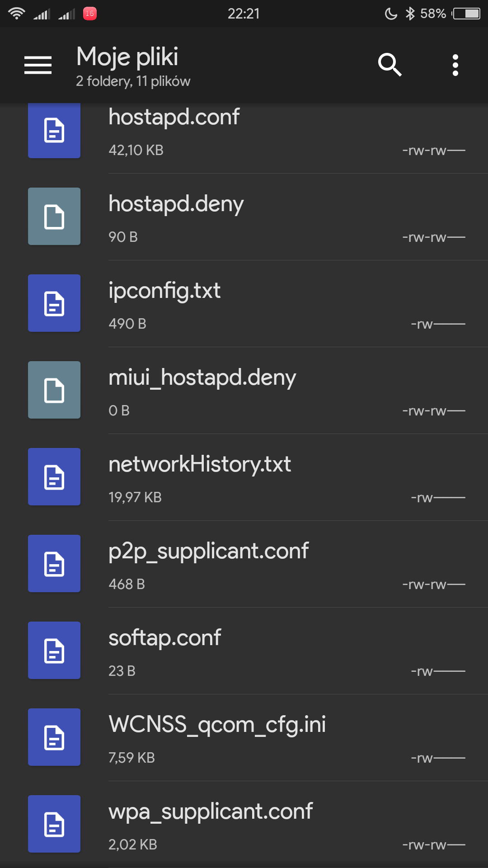Tap the WCNSS_qcom_cfg.ini file icon
Image resolution: width=488 pixels, height=868 pixels.
click(x=54, y=737)
